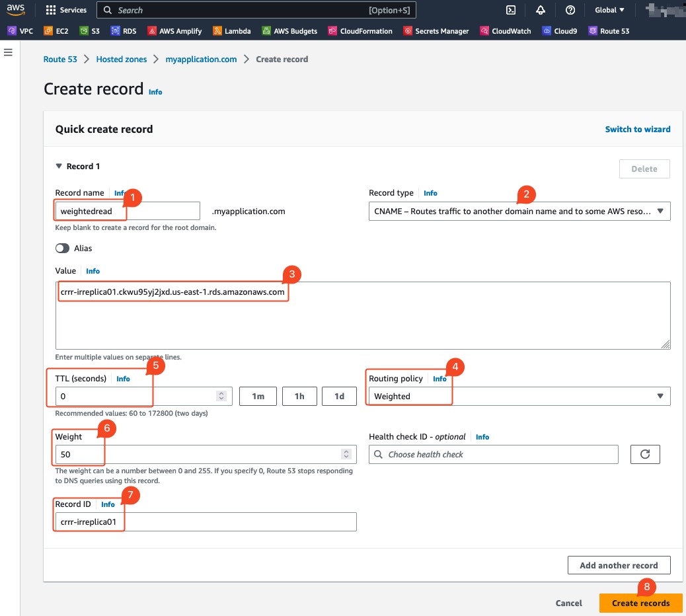Click the Choose health check search field
Screen dimensions: 686x616
(494, 454)
